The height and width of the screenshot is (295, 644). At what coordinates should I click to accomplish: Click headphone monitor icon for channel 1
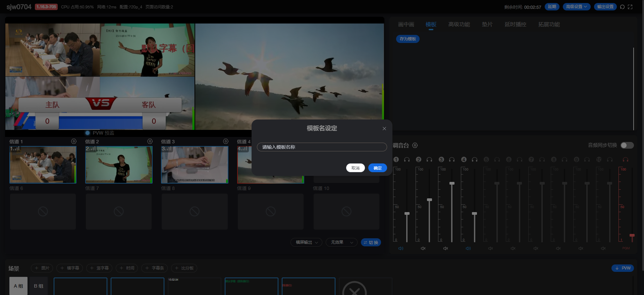coord(407,159)
